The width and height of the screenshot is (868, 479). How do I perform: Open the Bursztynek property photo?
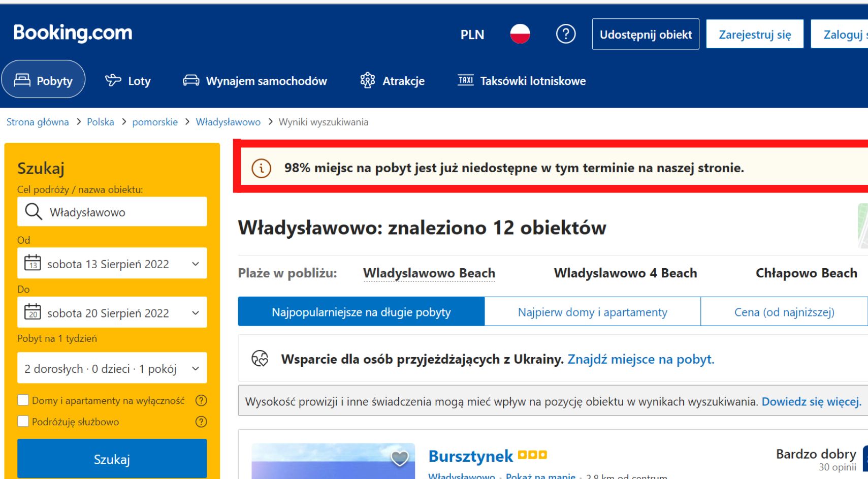coord(333,461)
